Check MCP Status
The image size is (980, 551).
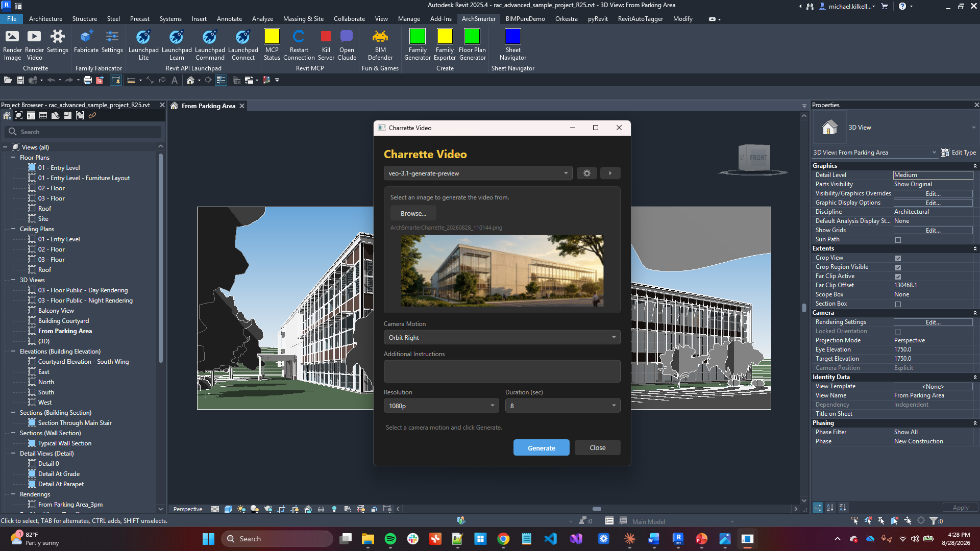tap(272, 45)
